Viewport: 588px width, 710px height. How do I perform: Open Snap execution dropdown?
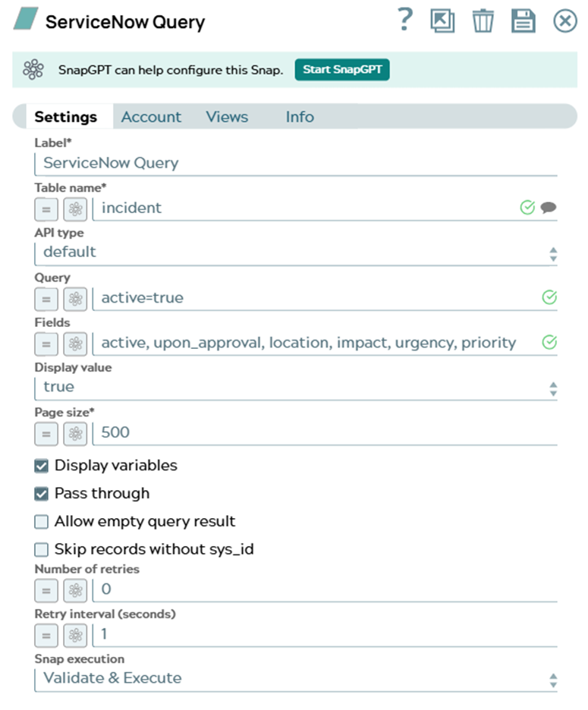(296, 679)
